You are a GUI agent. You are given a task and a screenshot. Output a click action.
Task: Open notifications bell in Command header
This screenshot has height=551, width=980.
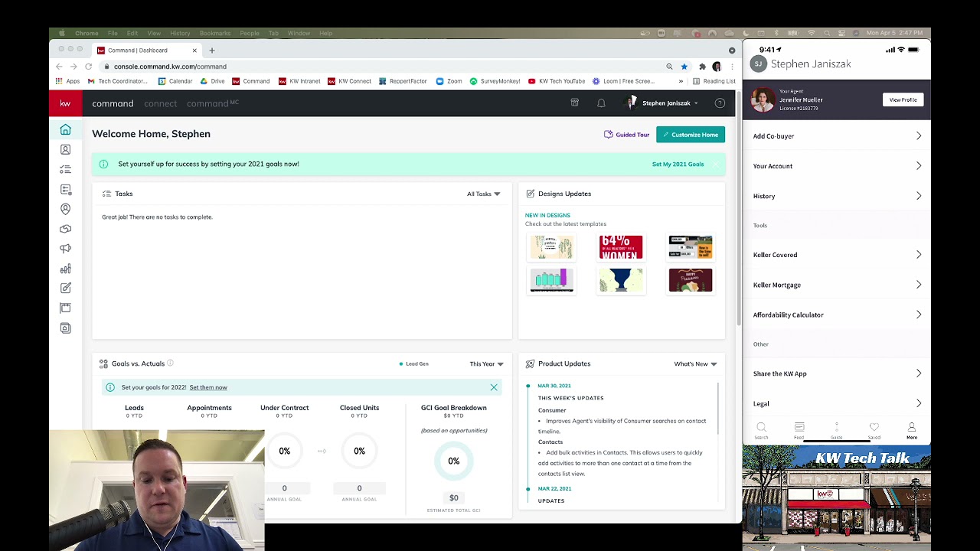(601, 103)
